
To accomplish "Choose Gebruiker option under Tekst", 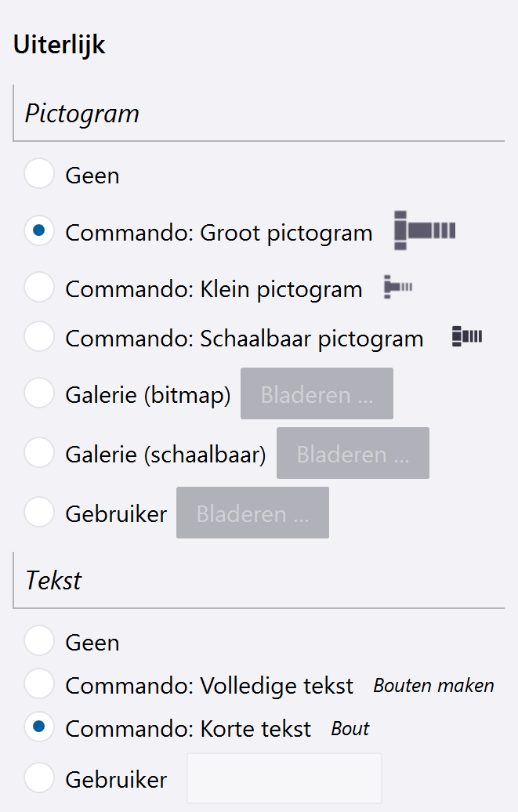I will pos(39,779).
